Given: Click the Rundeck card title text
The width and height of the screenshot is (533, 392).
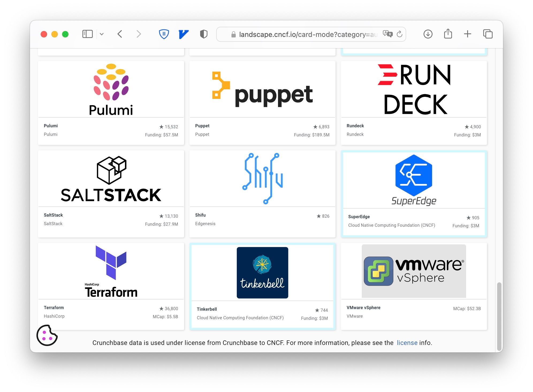Looking at the screenshot, I should click(x=355, y=126).
